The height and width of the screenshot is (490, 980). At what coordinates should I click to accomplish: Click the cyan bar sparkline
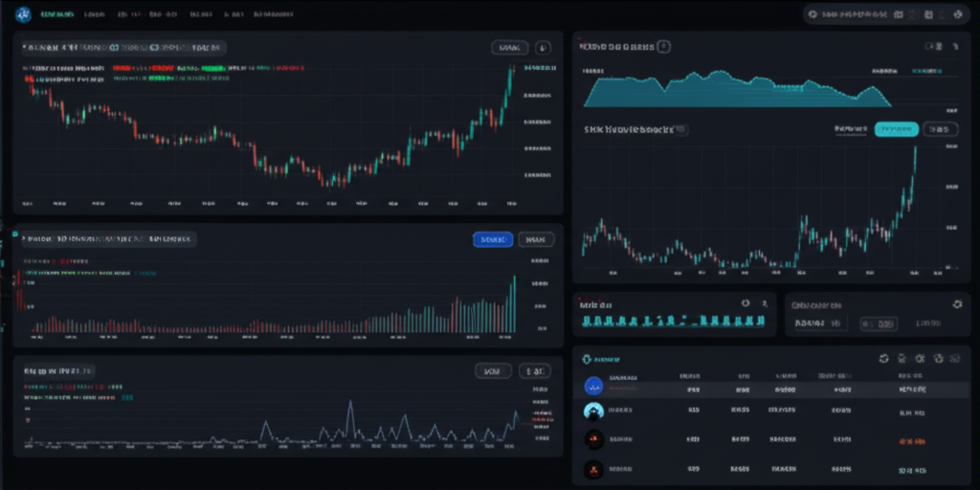pyautogui.click(x=674, y=322)
